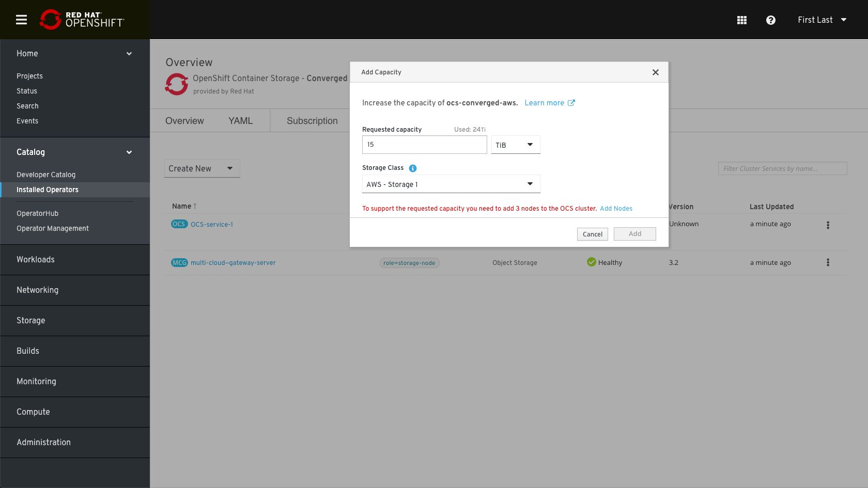Close the Add Capacity dialog

[x=656, y=72]
